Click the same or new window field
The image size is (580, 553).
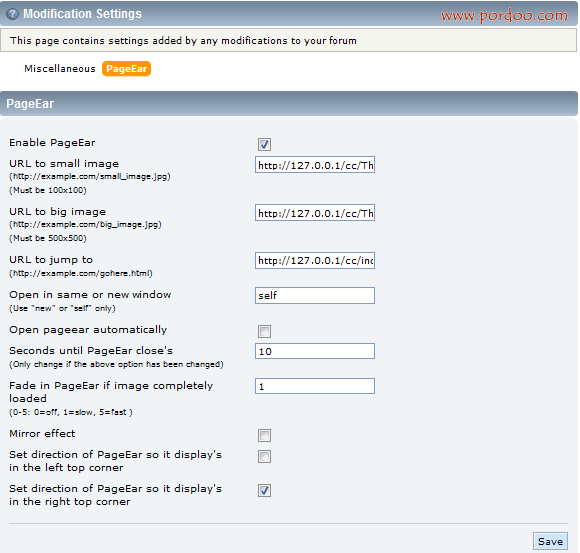pyautogui.click(x=315, y=296)
